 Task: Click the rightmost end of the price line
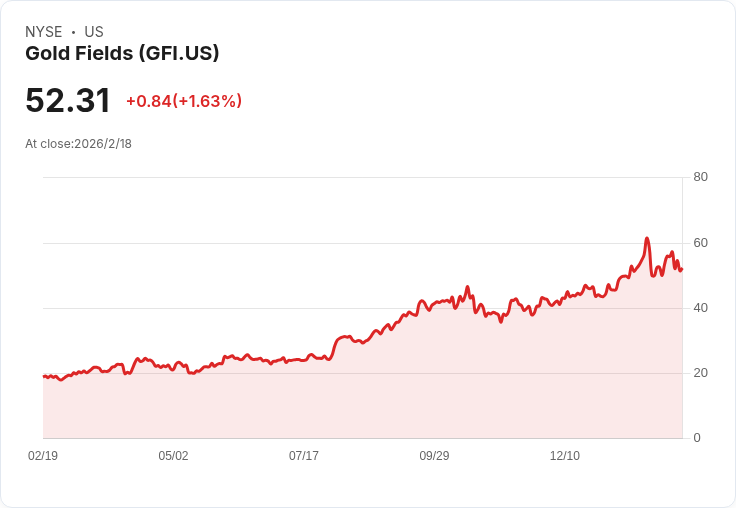coord(681,268)
